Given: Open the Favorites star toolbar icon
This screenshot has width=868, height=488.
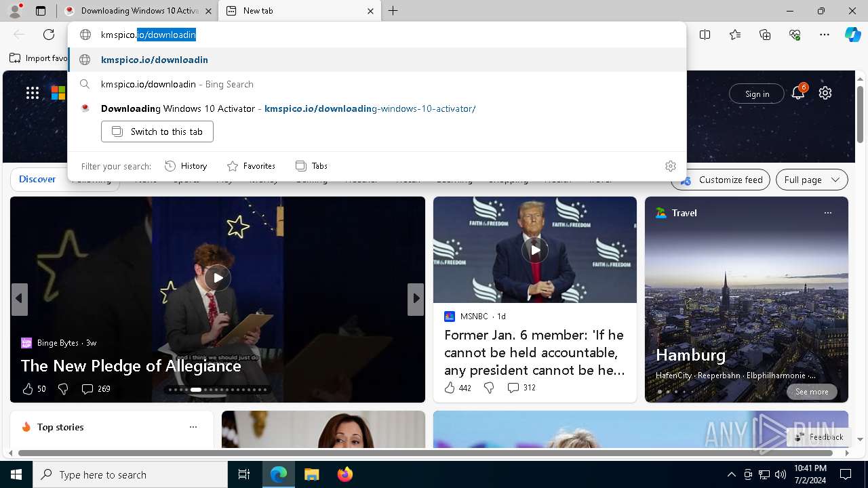Looking at the screenshot, I should 735,35.
